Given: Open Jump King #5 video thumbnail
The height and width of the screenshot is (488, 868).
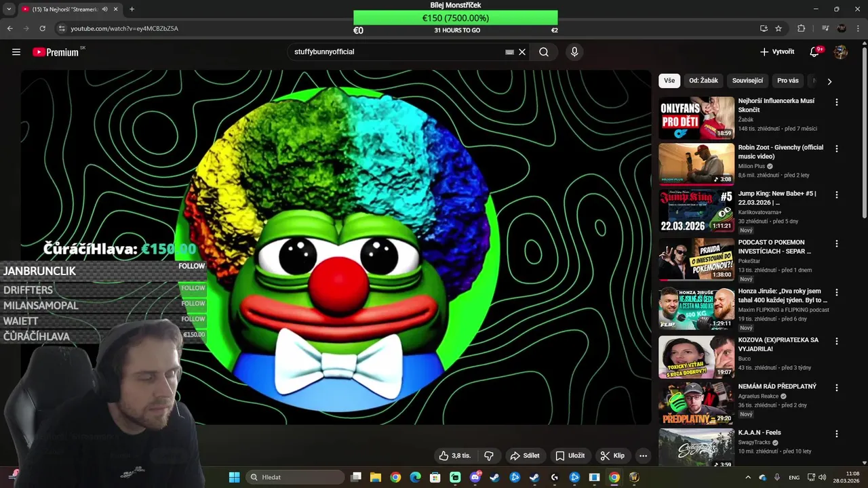Looking at the screenshot, I should pos(696,210).
